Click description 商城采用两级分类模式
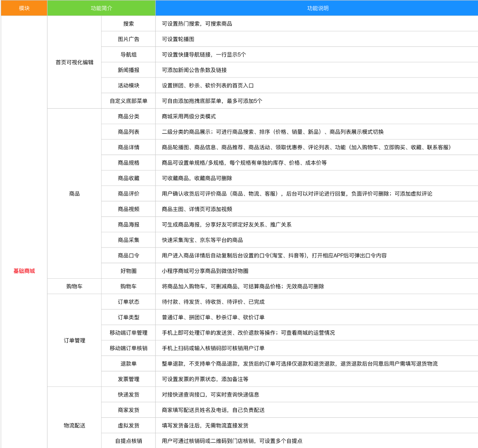Image resolution: width=478 pixels, height=448 pixels. point(189,116)
